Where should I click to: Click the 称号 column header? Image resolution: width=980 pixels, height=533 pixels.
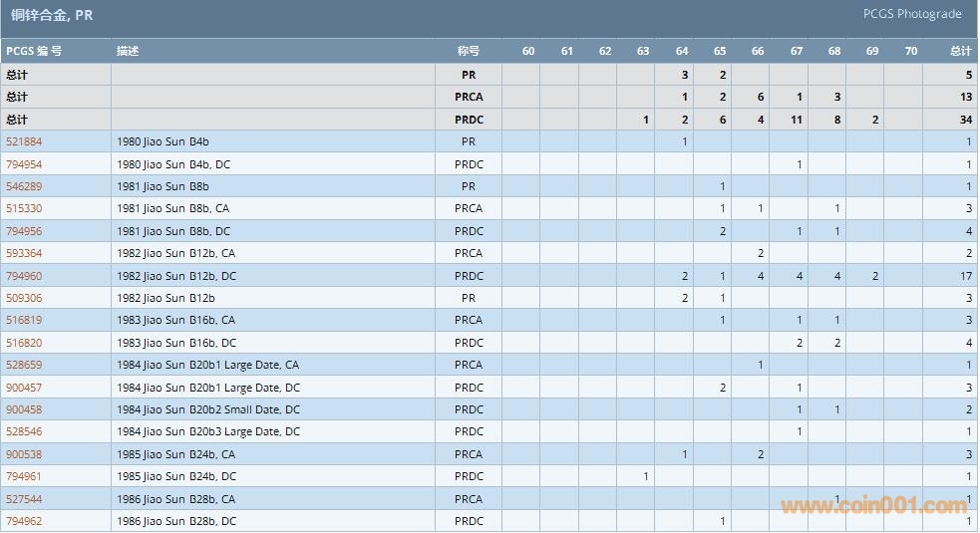coord(469,51)
